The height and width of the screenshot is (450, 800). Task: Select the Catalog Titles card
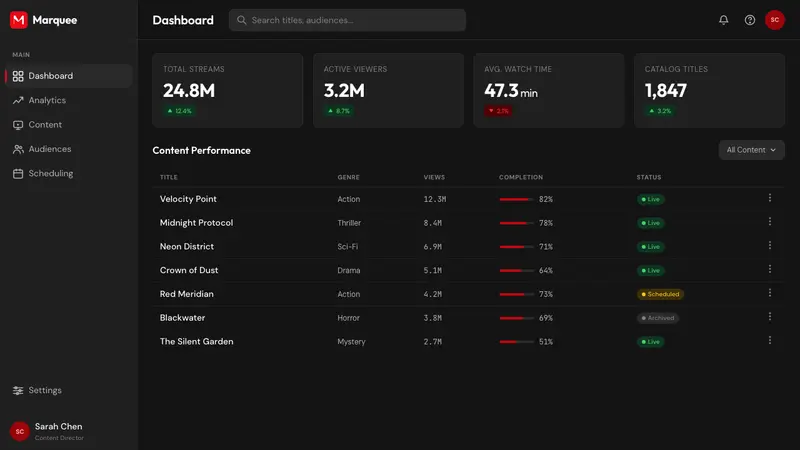(709, 90)
